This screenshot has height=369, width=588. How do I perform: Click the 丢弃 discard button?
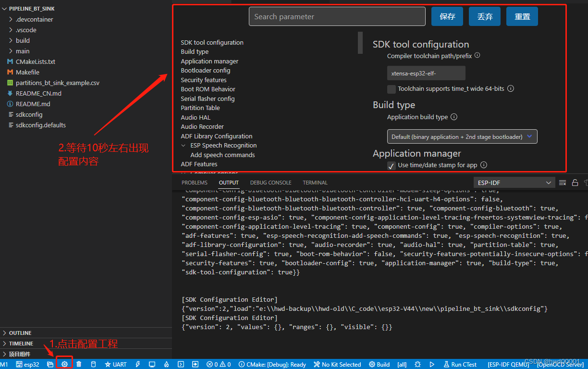(485, 16)
